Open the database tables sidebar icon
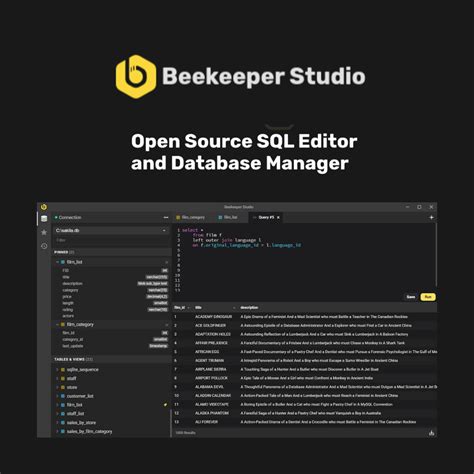 44,219
